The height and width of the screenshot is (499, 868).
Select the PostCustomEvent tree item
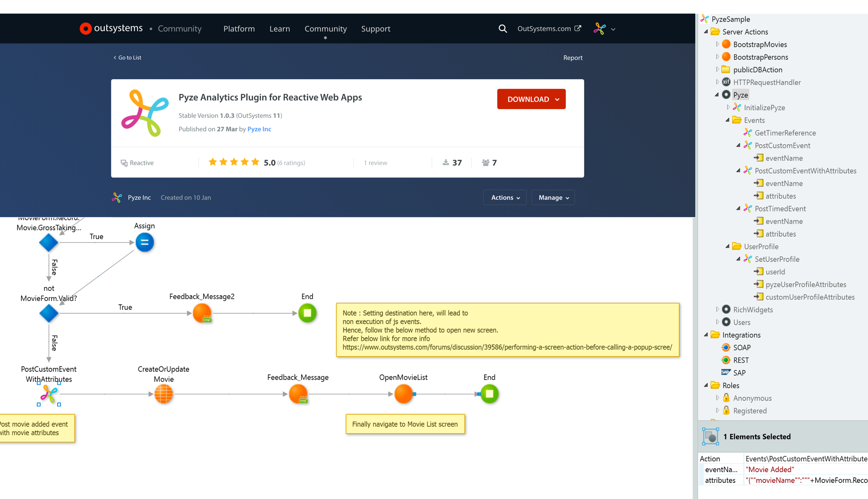point(782,145)
